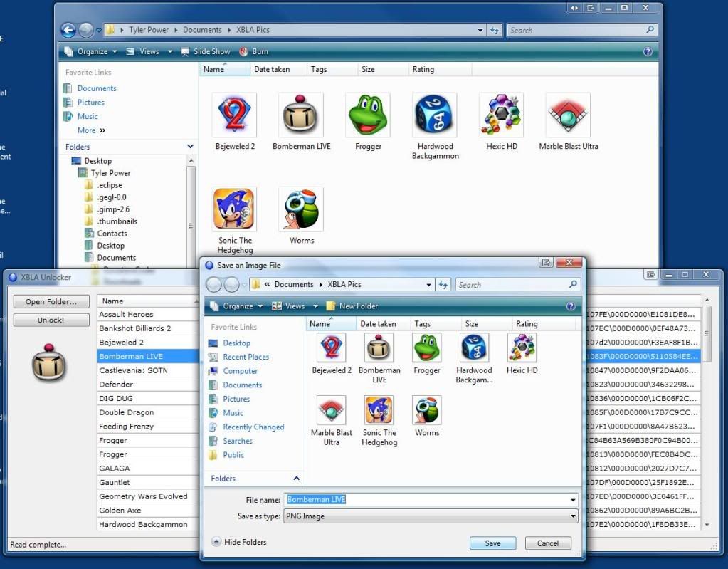
Task: Expand the File name dropdown arrow
Action: click(x=573, y=500)
